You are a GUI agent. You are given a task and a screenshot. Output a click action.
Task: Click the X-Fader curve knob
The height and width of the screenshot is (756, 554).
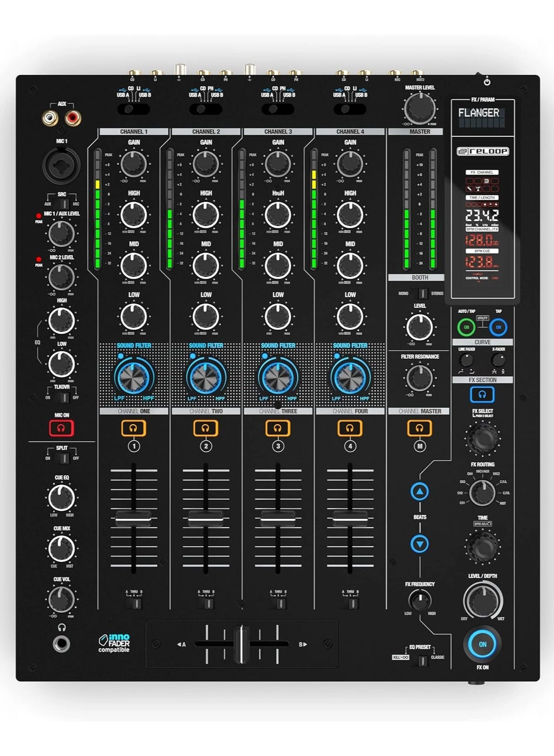coord(498,360)
